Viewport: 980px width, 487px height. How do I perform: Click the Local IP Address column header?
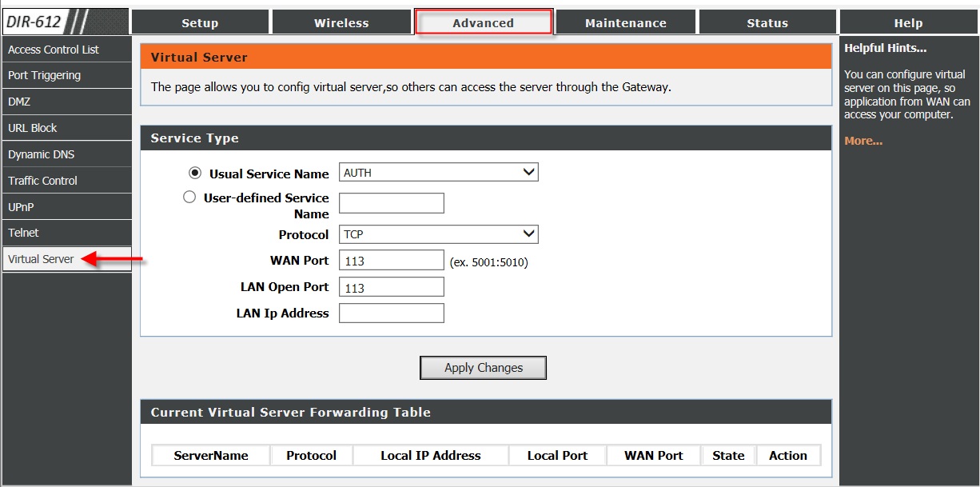pyautogui.click(x=431, y=455)
